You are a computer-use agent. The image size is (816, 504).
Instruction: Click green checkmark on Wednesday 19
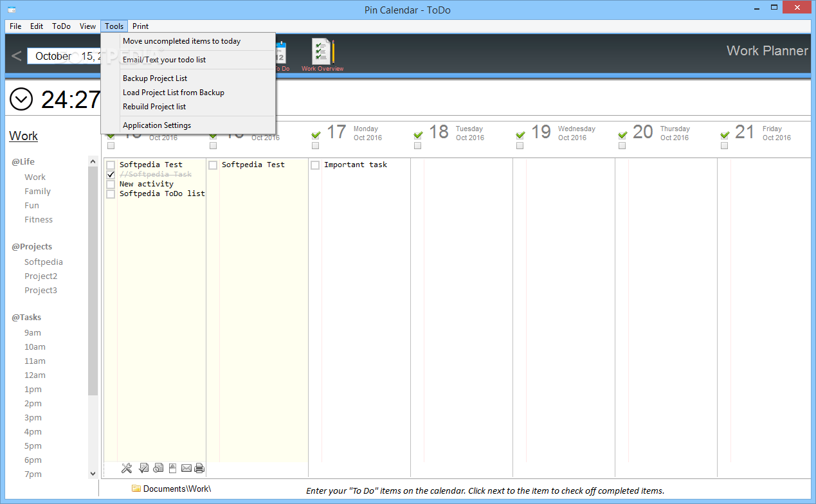pos(520,135)
